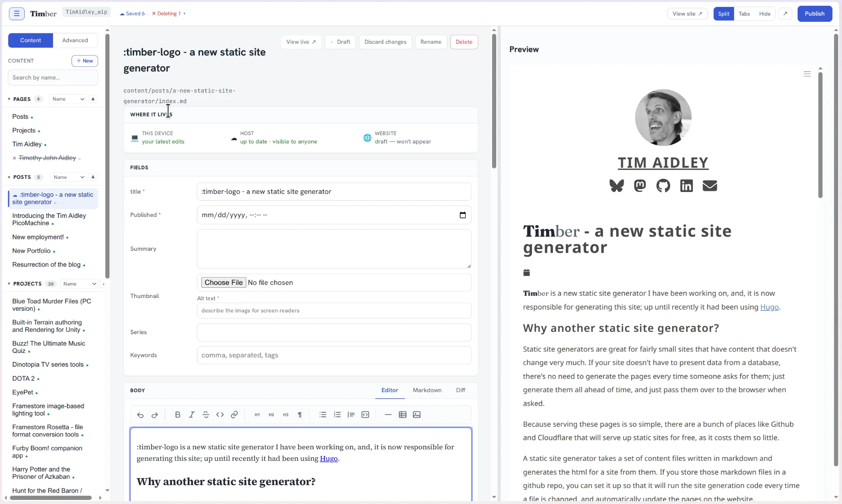
Task: Reverse the Pages sort direction
Action: tap(93, 99)
